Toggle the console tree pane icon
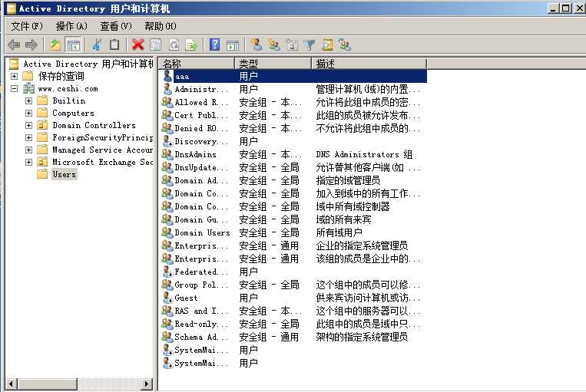586x392 pixels. point(73,45)
